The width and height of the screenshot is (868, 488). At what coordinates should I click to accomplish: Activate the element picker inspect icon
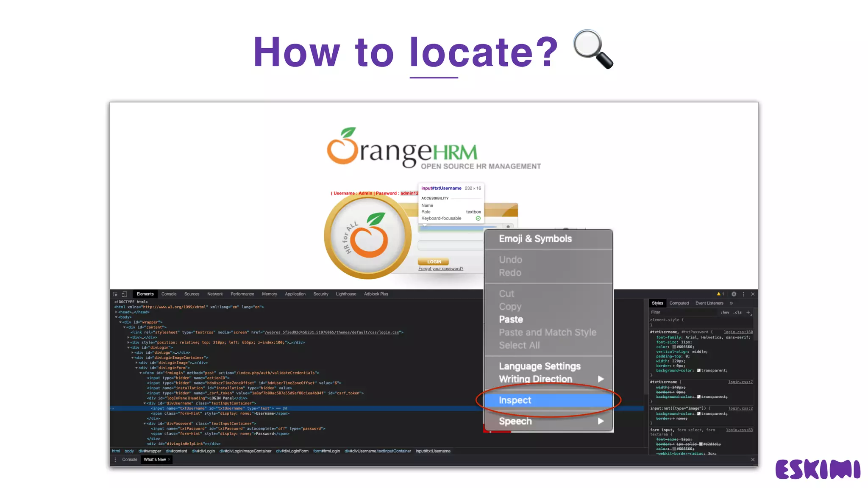pos(115,294)
